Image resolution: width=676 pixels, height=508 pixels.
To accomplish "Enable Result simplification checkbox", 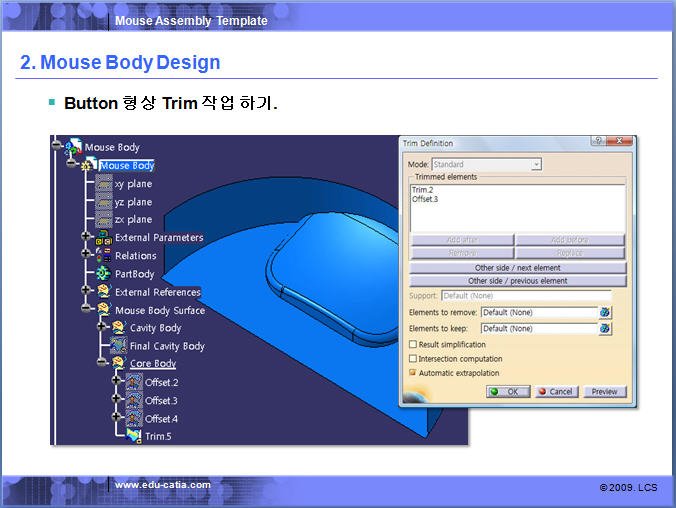I will pos(413,345).
